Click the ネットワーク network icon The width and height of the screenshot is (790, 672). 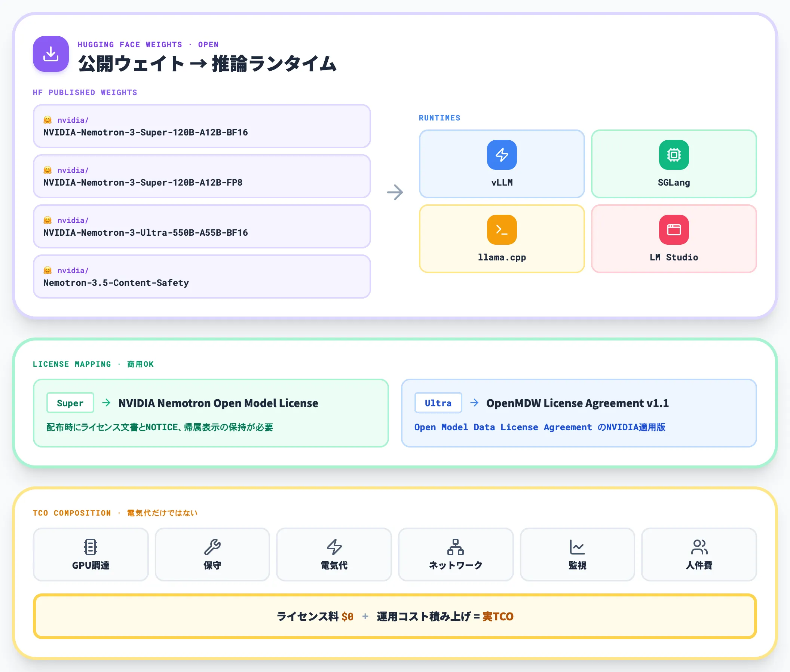click(456, 547)
